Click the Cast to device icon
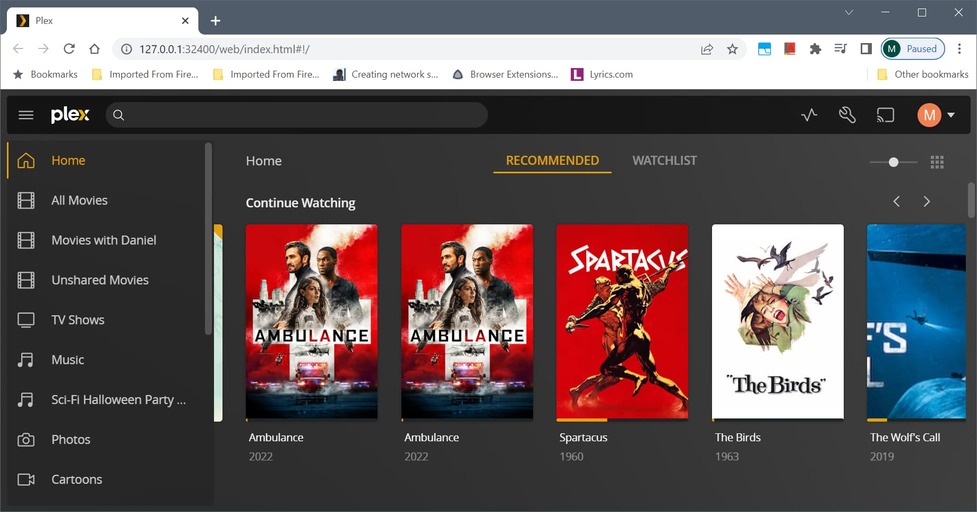This screenshot has height=512, width=977. 885,115
